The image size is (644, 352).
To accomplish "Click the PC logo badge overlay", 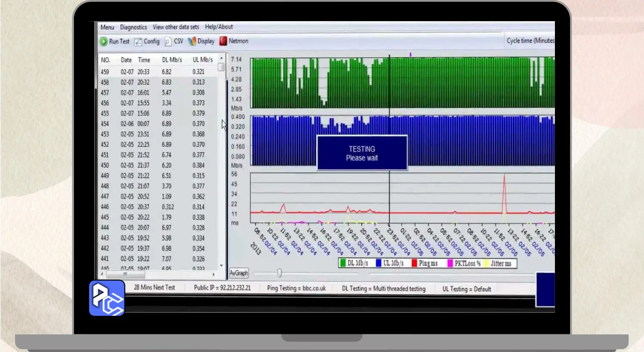I will pyautogui.click(x=107, y=298).
